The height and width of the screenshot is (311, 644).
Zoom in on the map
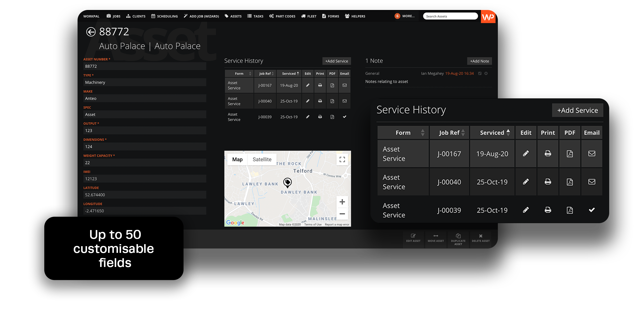point(342,202)
